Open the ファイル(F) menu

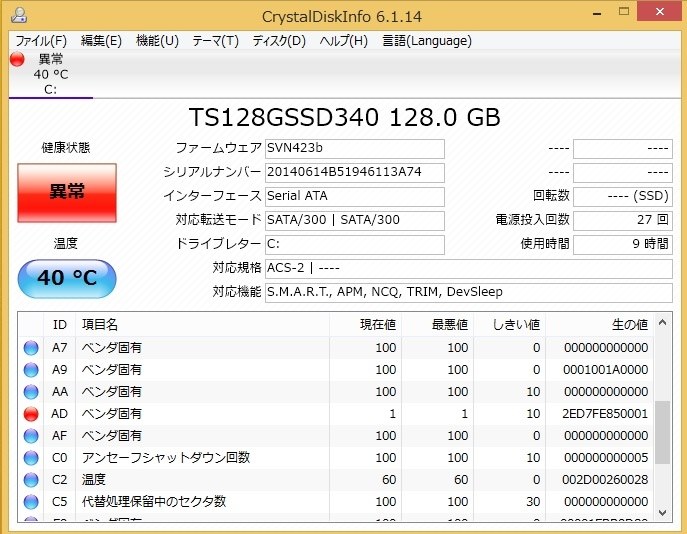pos(41,41)
